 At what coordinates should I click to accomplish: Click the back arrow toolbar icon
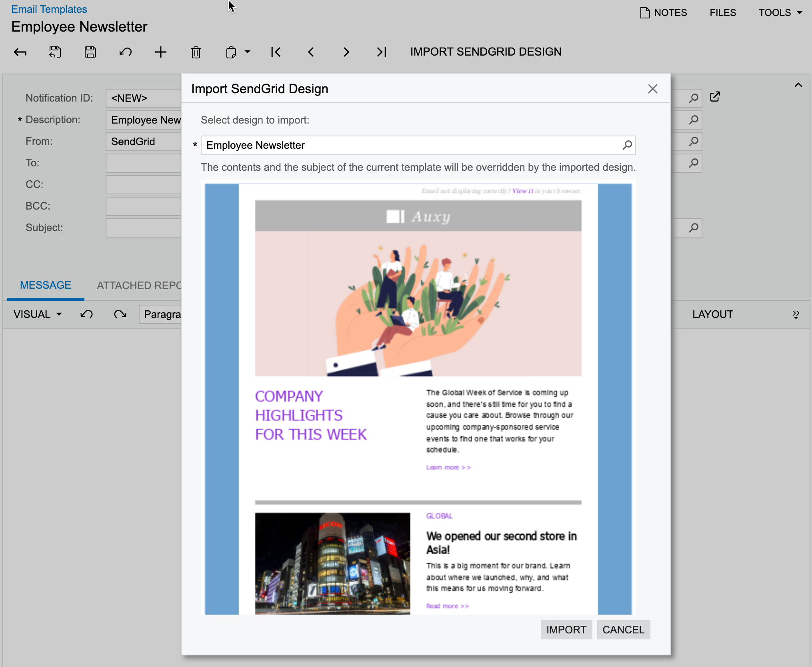pyautogui.click(x=20, y=52)
